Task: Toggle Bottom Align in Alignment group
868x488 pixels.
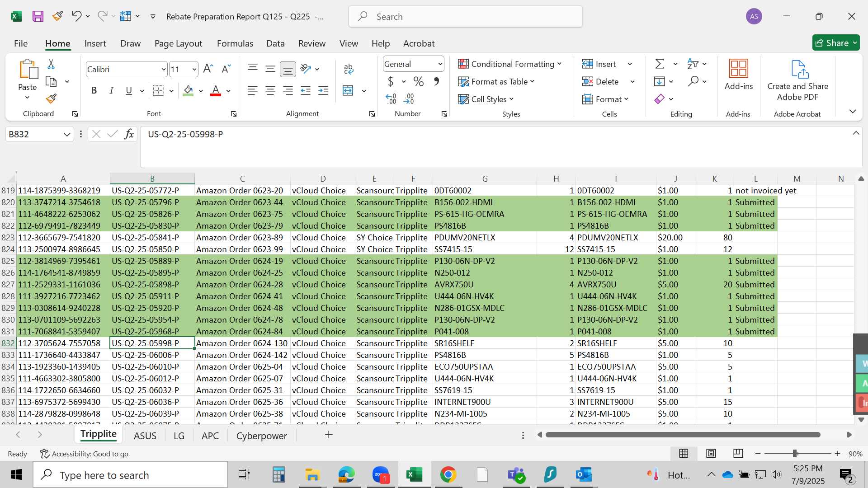Action: point(288,69)
